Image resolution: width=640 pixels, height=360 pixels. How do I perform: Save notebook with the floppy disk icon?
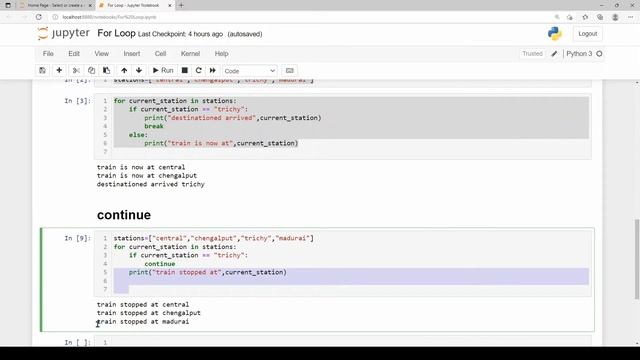coord(42,71)
